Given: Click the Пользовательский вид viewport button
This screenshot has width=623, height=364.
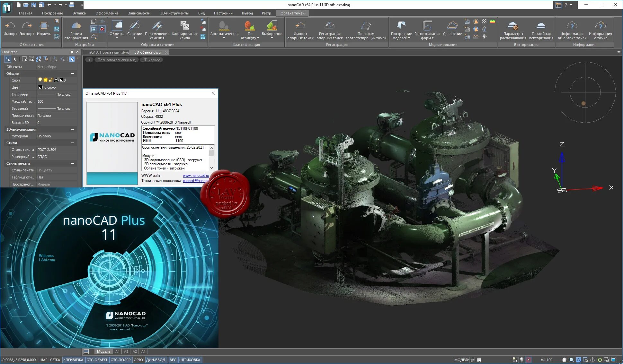Looking at the screenshot, I should pos(116,60).
